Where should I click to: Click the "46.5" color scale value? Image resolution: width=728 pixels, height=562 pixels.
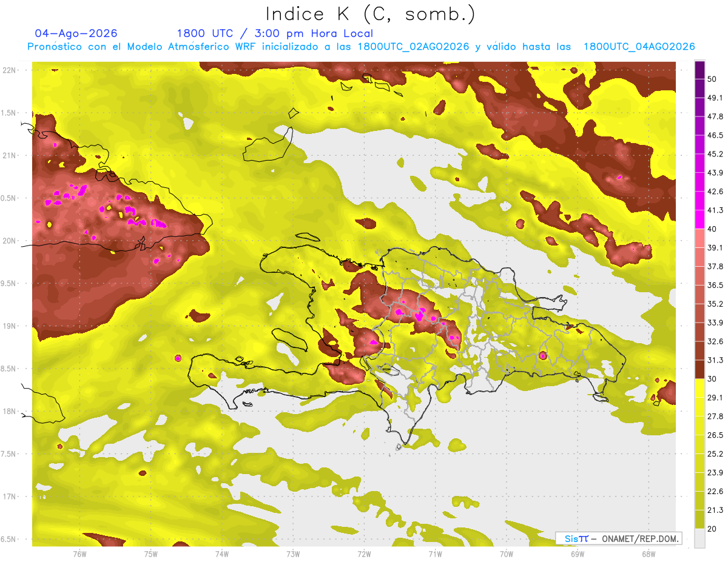pos(715,135)
